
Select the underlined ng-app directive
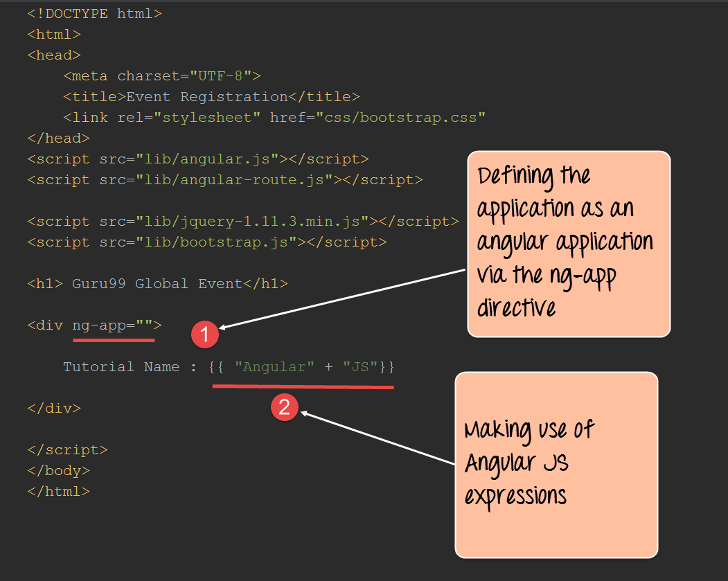point(114,325)
